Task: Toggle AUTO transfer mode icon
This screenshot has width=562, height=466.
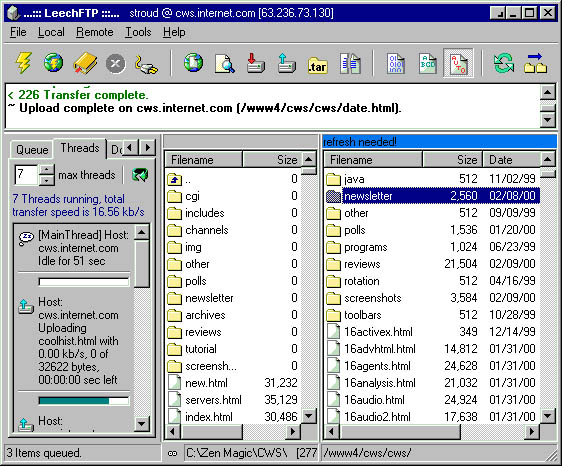Action: click(458, 63)
